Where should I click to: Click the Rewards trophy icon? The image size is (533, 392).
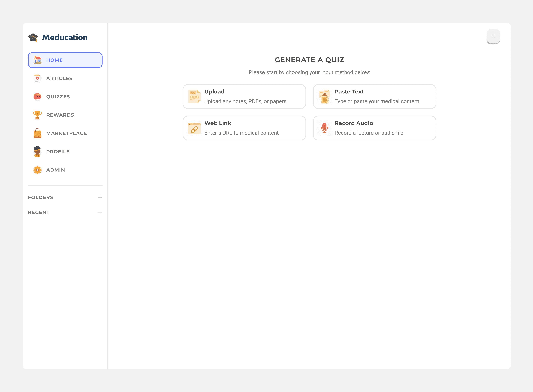tap(37, 115)
